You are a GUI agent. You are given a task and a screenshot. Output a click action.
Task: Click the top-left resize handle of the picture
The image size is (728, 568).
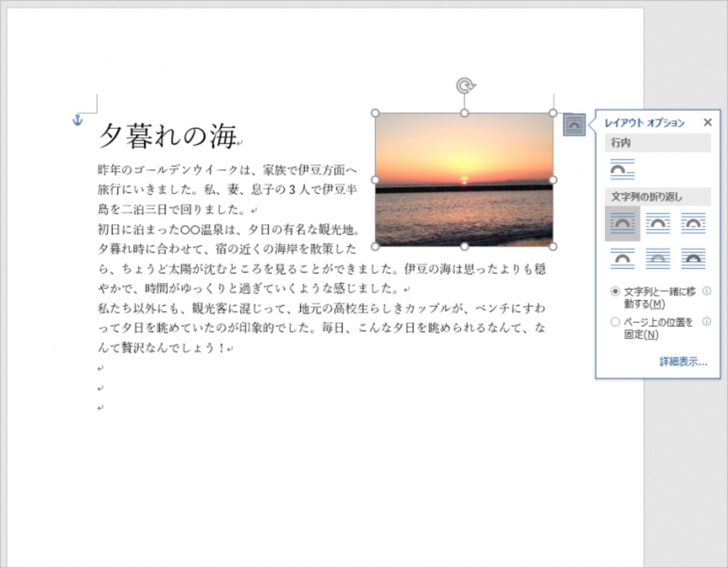[x=375, y=113]
